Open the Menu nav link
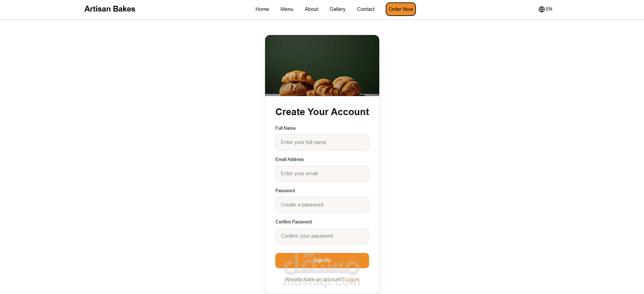The width and height of the screenshot is (644, 294). click(x=287, y=9)
